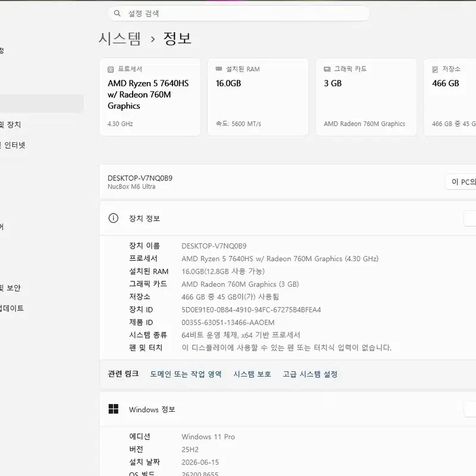Click the search magnifier icon
The width and height of the screenshot is (476, 476).
coord(117,13)
